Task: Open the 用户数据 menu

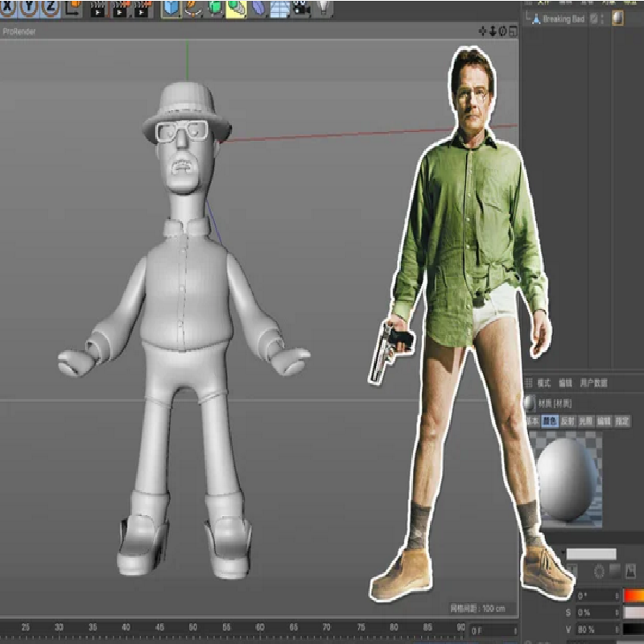Action: [x=593, y=383]
